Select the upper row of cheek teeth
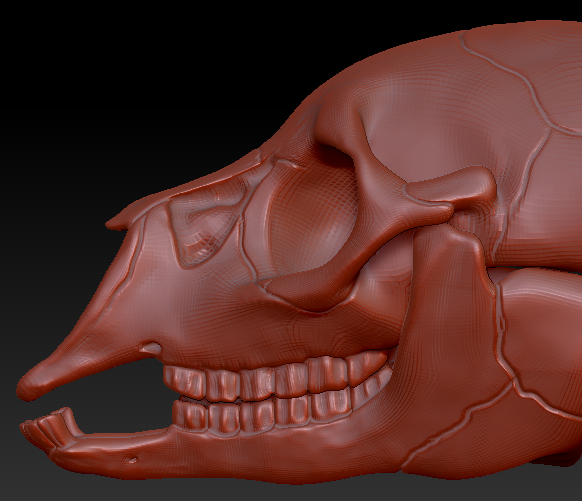The height and width of the screenshot is (501, 582). coord(277,379)
